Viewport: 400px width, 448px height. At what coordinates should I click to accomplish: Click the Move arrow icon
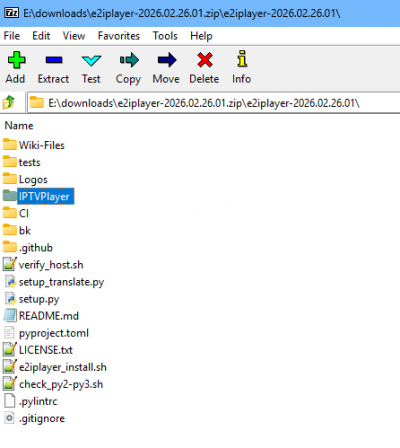pos(167,60)
